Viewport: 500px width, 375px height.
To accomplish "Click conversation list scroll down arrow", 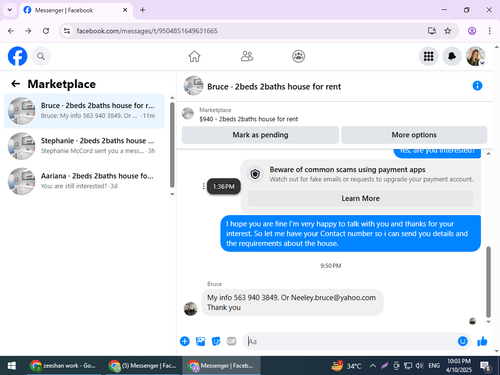I will 172,194.
